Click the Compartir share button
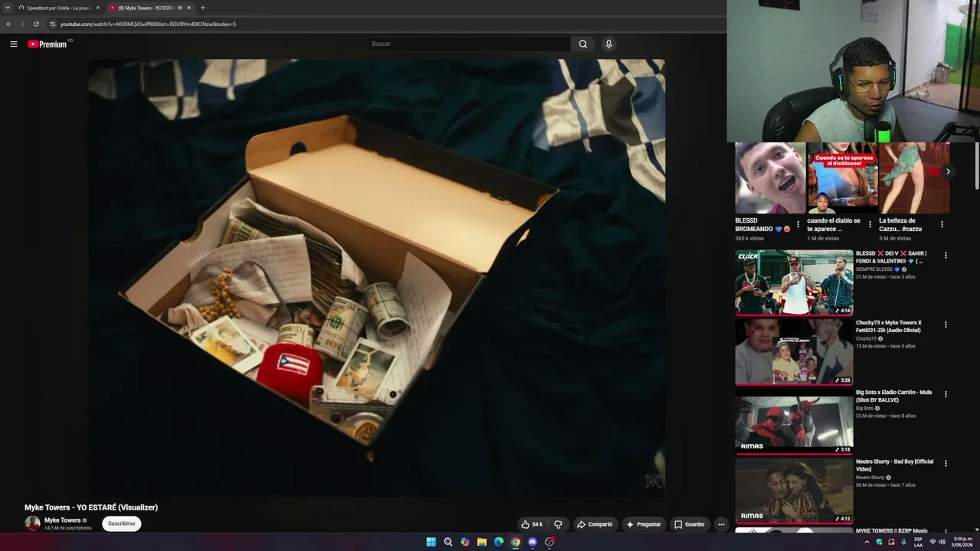Viewport: 980px width, 551px height. pos(595,524)
